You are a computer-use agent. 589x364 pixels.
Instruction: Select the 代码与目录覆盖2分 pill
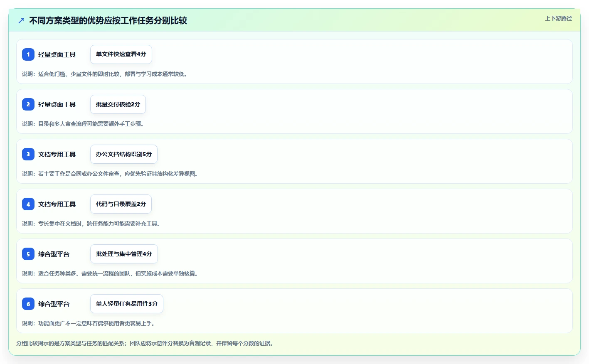[x=121, y=204]
